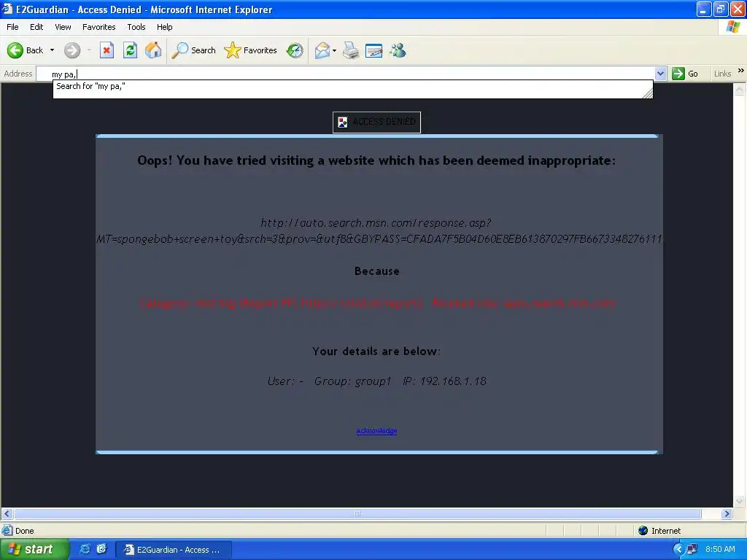This screenshot has height=560, width=747.
Task: Click the Group: group1 text
Action: [352, 381]
